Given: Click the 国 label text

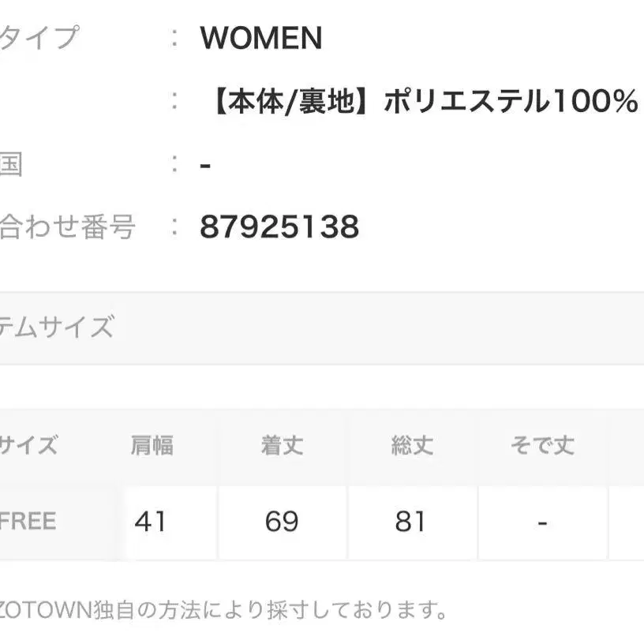Looking at the screenshot, I should click(x=10, y=165).
